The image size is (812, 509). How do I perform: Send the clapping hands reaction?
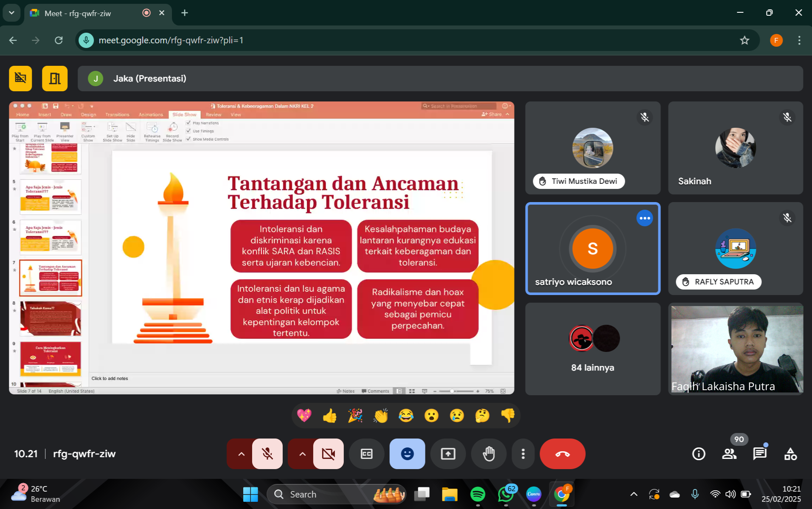(381, 416)
